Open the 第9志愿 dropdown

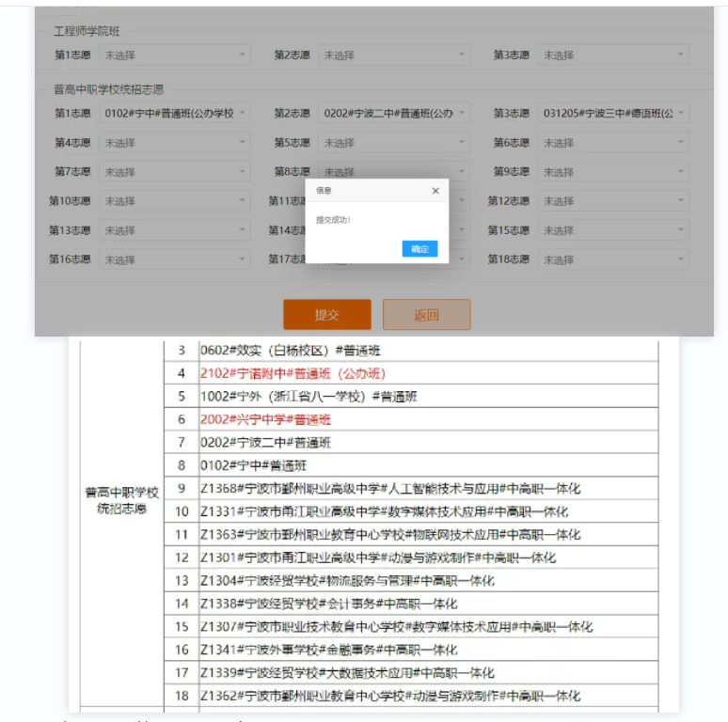click(613, 172)
